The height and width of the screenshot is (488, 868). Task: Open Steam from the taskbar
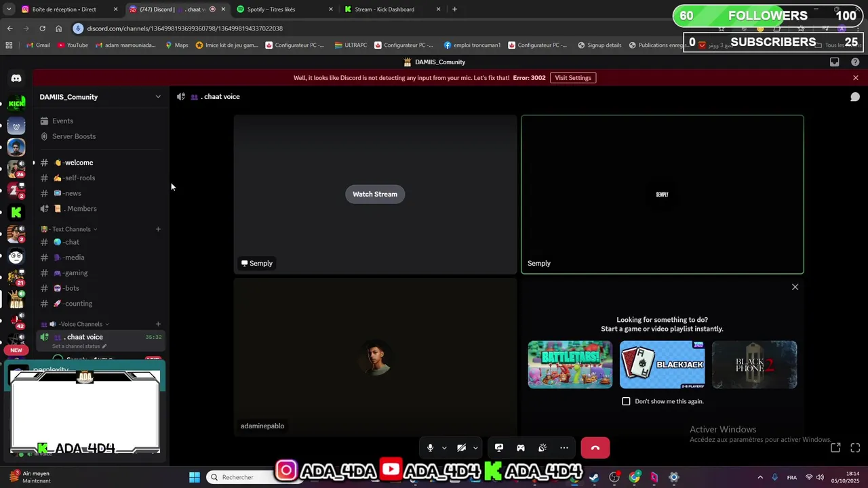click(x=594, y=477)
